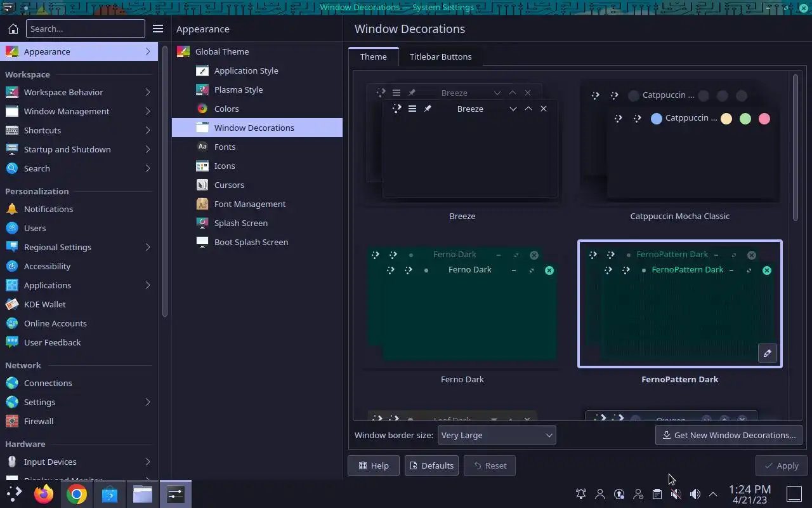This screenshot has height=508, width=812.
Task: Click the Splash Screen icon
Action: 202,223
